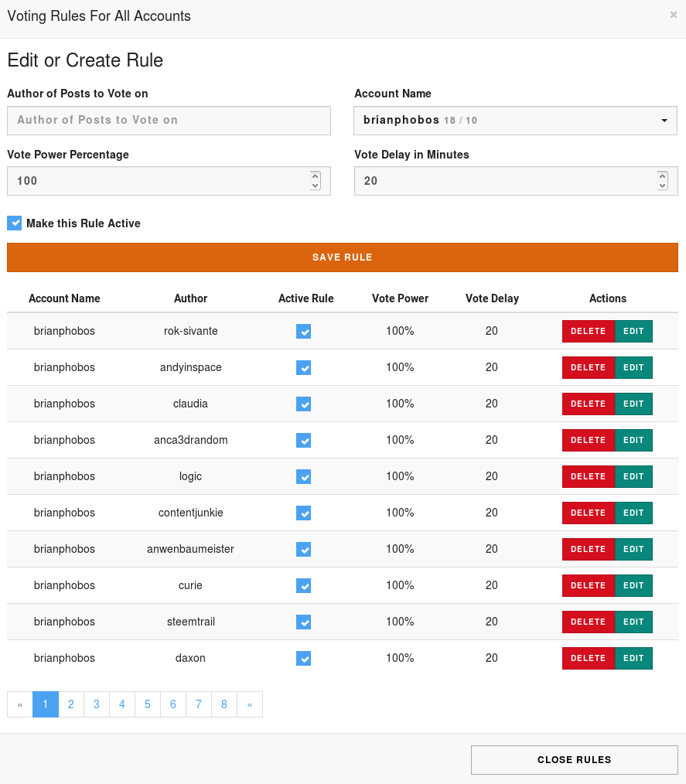
Task: Go to next page with » arrow
Action: 250,704
